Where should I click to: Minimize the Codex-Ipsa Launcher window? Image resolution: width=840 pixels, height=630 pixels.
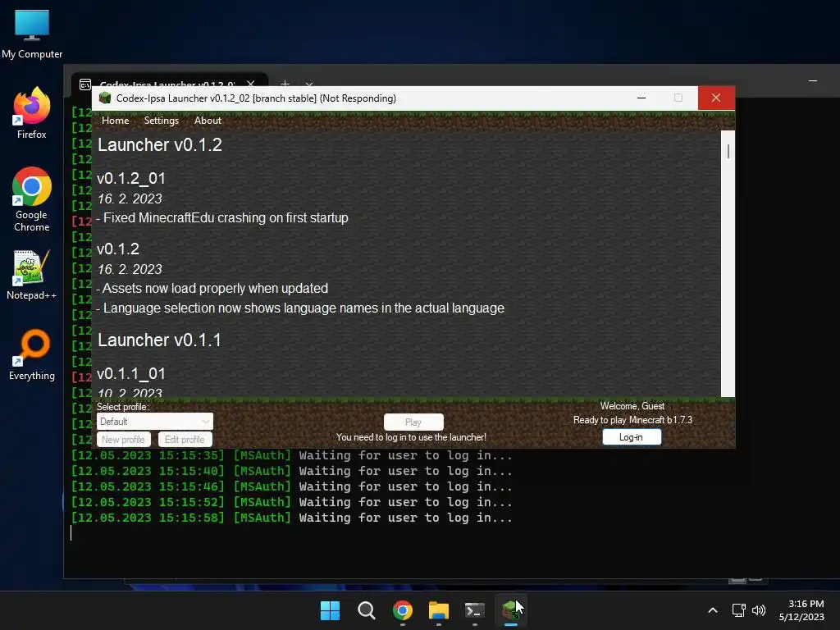click(x=641, y=98)
